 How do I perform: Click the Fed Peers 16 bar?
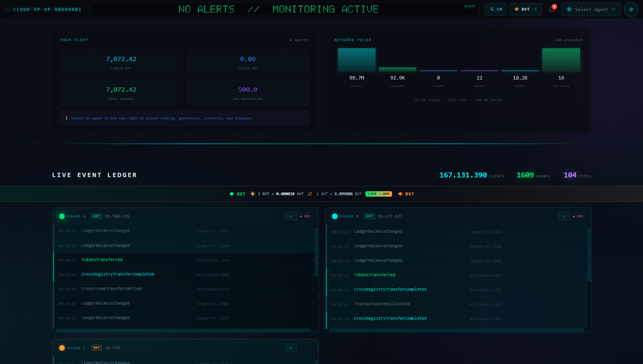tap(561, 60)
